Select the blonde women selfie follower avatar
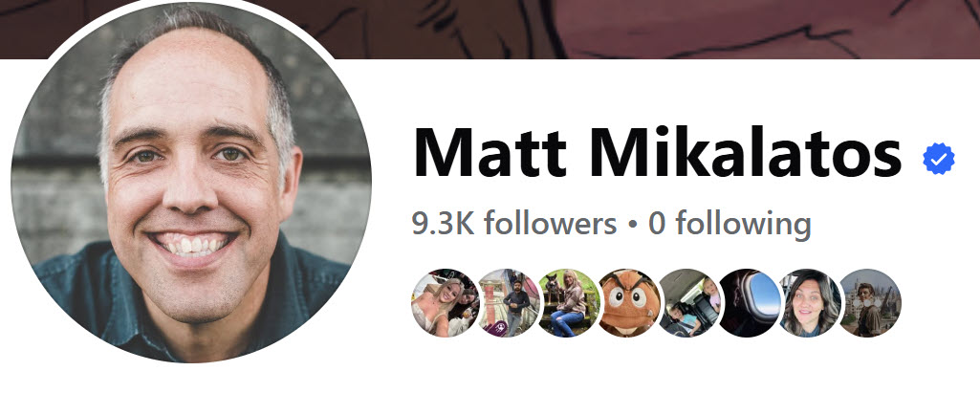 445,303
